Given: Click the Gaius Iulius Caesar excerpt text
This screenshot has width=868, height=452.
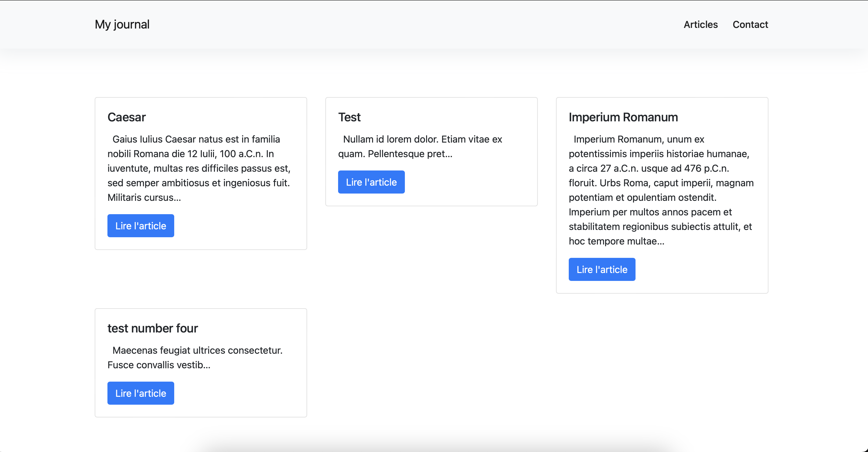Looking at the screenshot, I should pyautogui.click(x=199, y=168).
